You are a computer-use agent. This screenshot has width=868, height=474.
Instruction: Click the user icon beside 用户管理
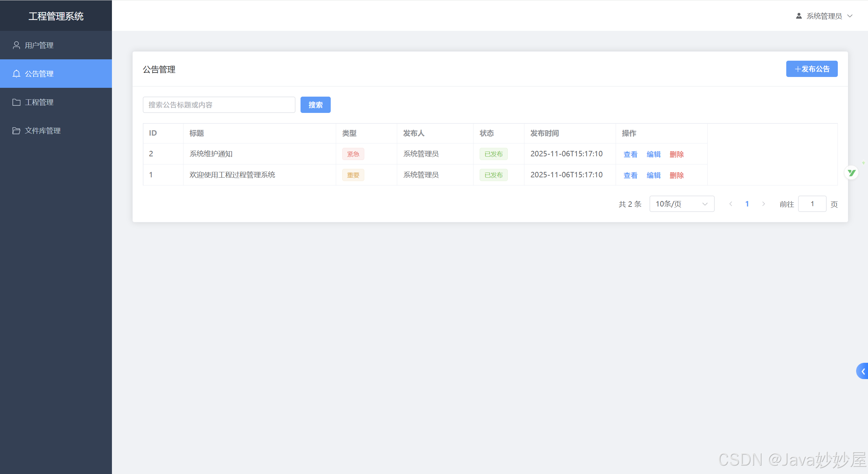click(16, 45)
